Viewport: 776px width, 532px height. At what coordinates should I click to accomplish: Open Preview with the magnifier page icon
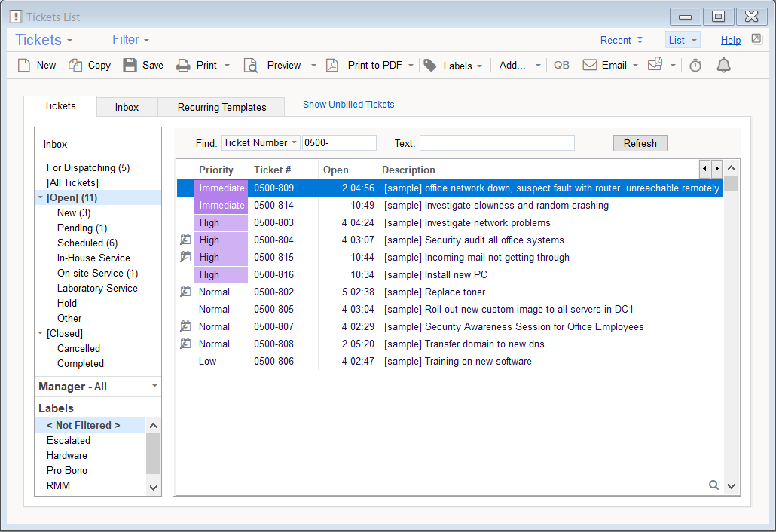pyautogui.click(x=251, y=66)
